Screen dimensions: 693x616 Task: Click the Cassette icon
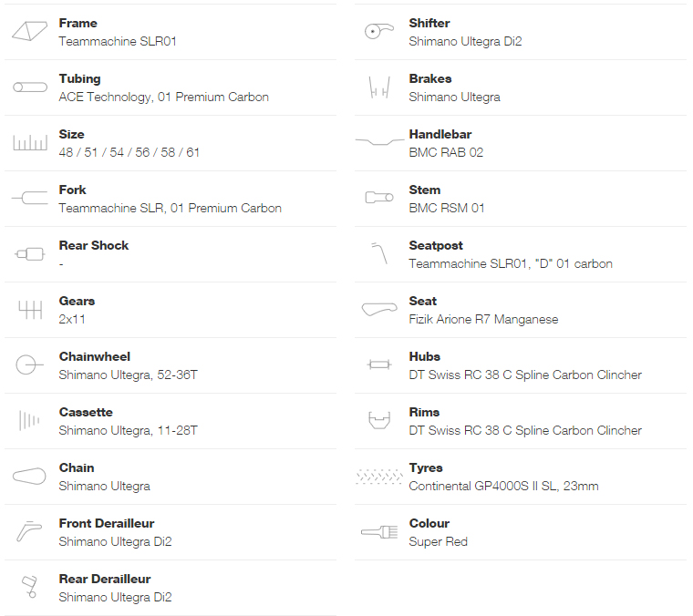29,421
